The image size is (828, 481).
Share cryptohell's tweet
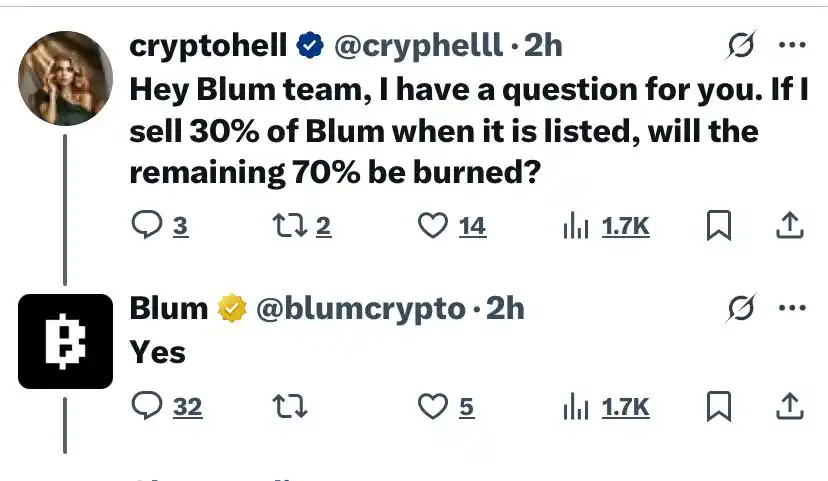(789, 225)
